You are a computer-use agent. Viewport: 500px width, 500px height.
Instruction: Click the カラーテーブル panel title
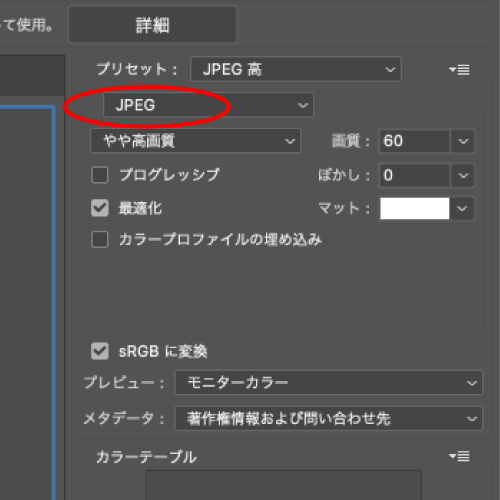point(146,457)
